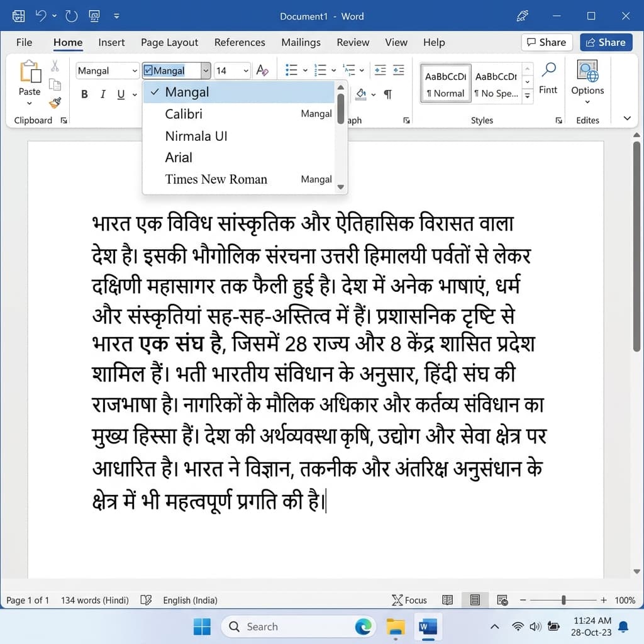The image size is (644, 644).
Task: Open Clipboard dialog launcher
Action: click(64, 120)
